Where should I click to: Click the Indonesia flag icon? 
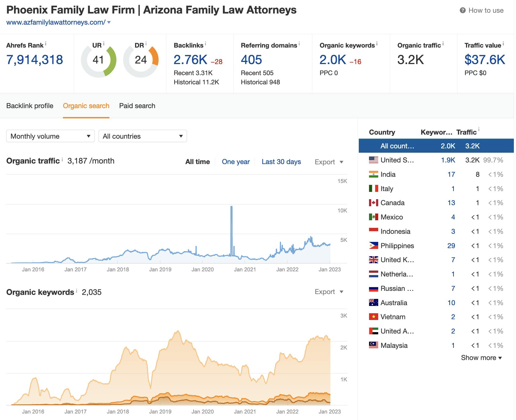[x=373, y=231]
